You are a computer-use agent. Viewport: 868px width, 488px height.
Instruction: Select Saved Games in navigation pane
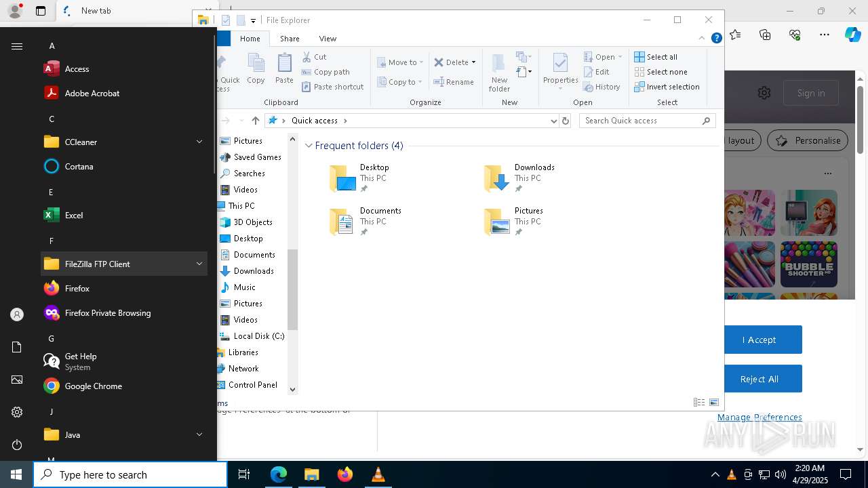tap(257, 157)
